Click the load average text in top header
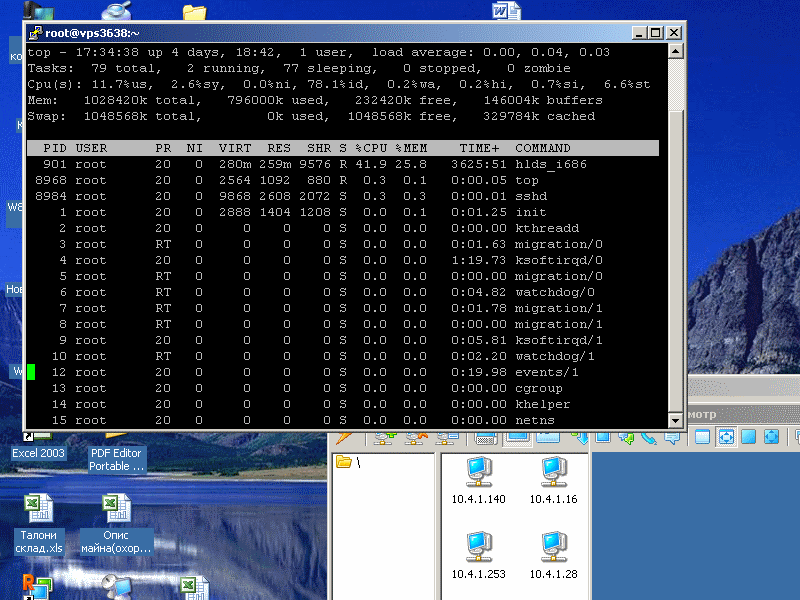 pos(490,52)
